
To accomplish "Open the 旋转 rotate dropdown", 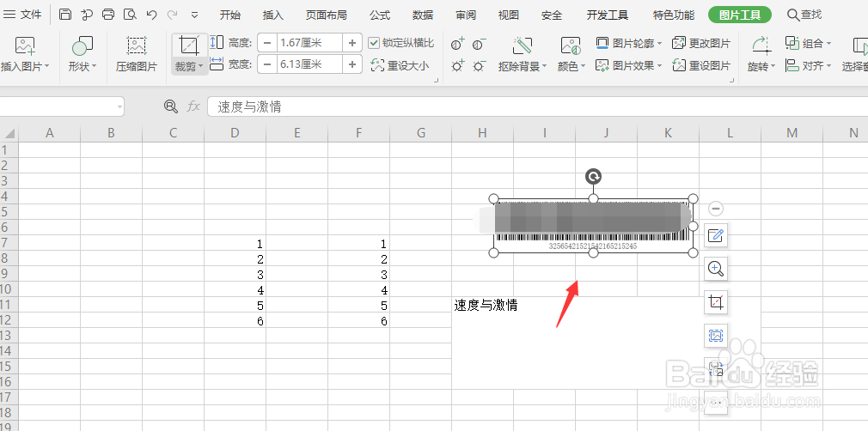I will click(761, 54).
